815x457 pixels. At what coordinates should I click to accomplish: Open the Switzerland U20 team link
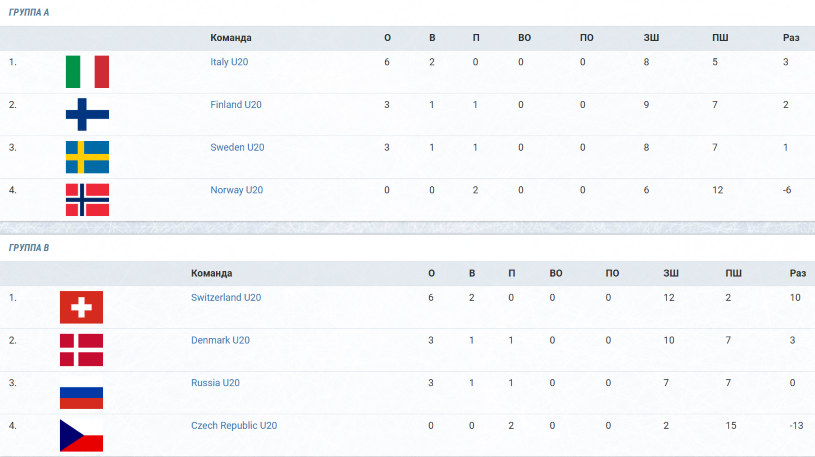tap(226, 297)
